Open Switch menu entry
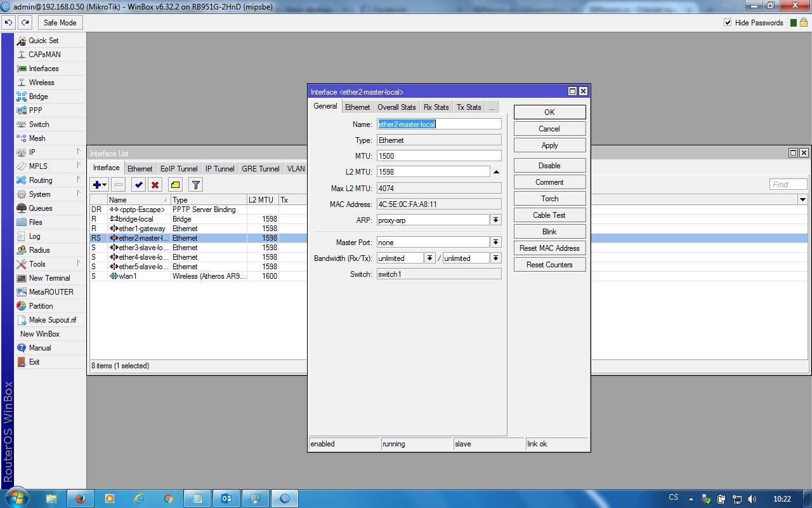Image resolution: width=812 pixels, height=508 pixels. coord(50,124)
